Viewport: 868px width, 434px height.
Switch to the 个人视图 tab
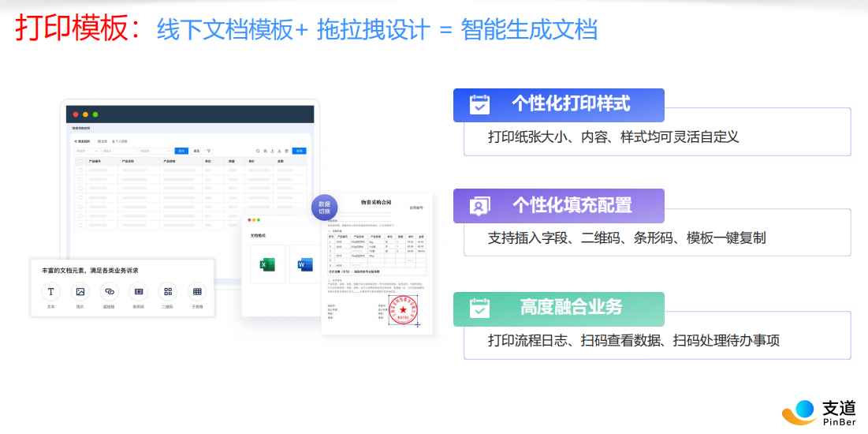[120, 141]
